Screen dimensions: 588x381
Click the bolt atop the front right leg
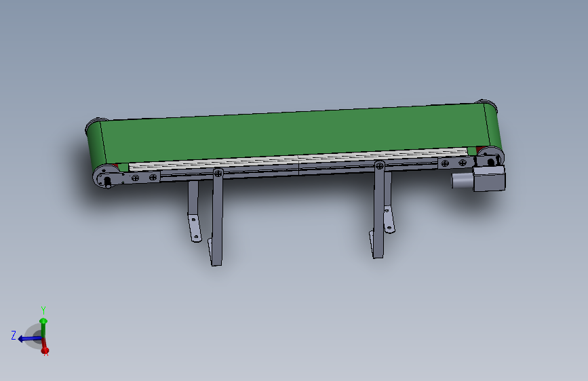click(380, 165)
